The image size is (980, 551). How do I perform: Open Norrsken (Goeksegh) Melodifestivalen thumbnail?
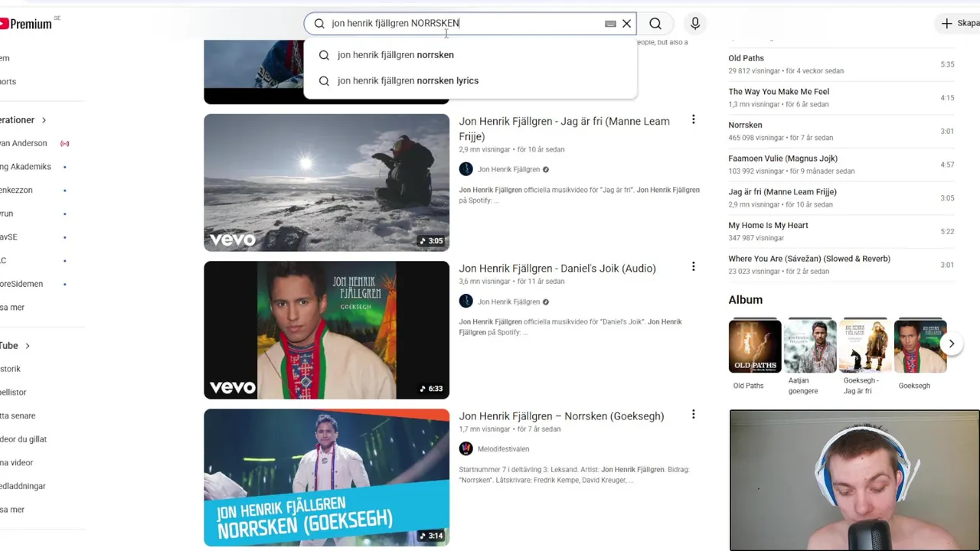coord(326,478)
